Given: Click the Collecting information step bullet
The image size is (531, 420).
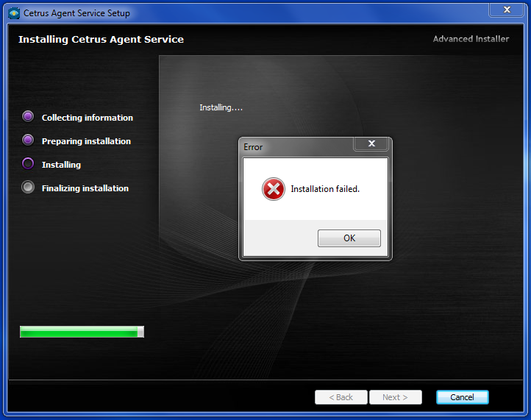Looking at the screenshot, I should 28,116.
